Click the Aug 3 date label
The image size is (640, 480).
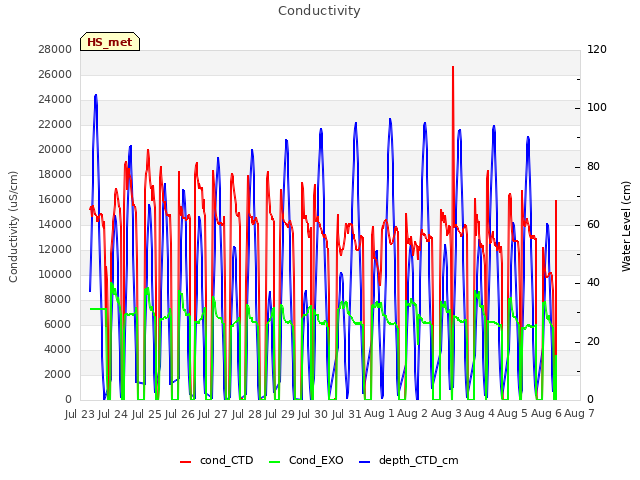[446, 414]
